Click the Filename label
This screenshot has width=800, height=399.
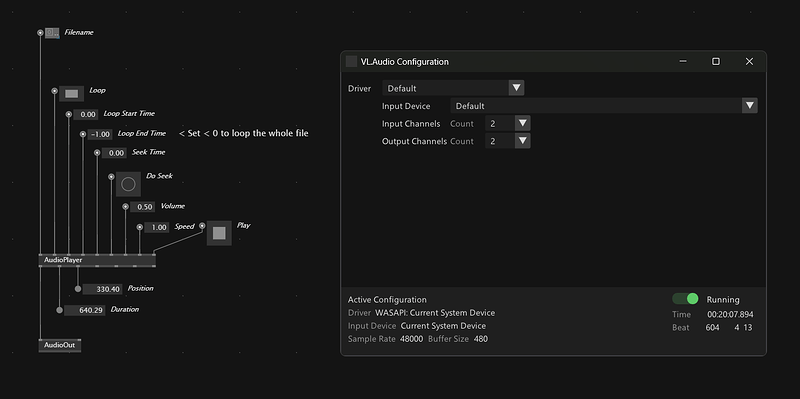coord(79,32)
